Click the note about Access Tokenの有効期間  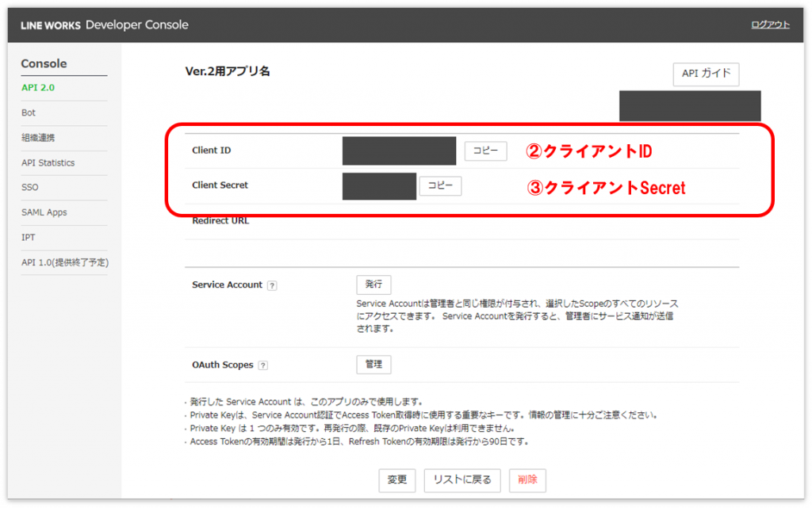pyautogui.click(x=359, y=441)
